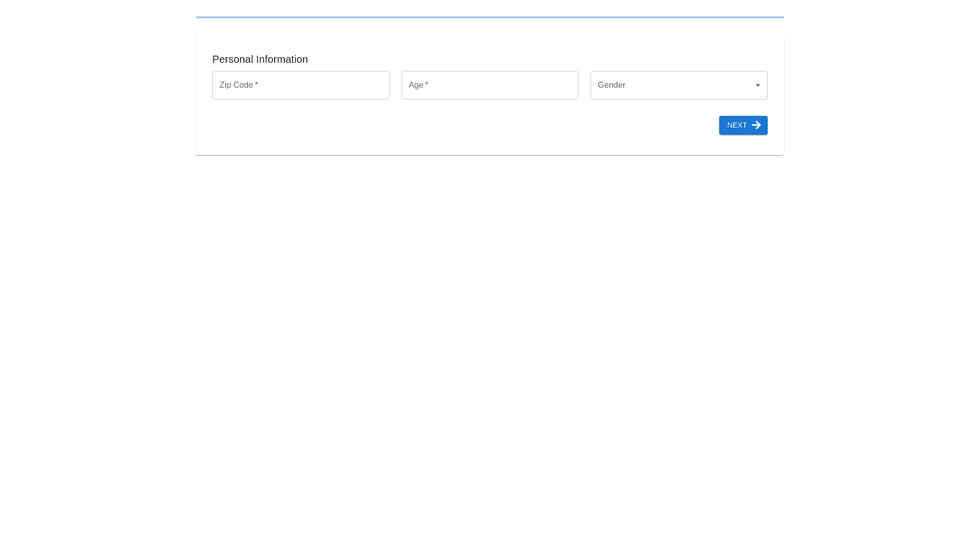Click the Gender label text
The width and height of the screenshot is (980, 551).
tap(611, 85)
